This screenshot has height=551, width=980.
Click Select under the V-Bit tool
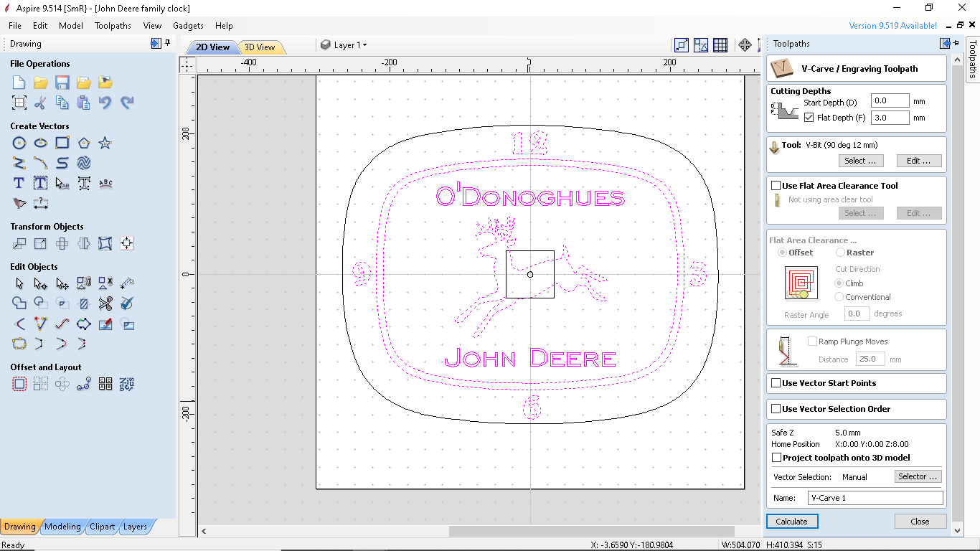(860, 161)
